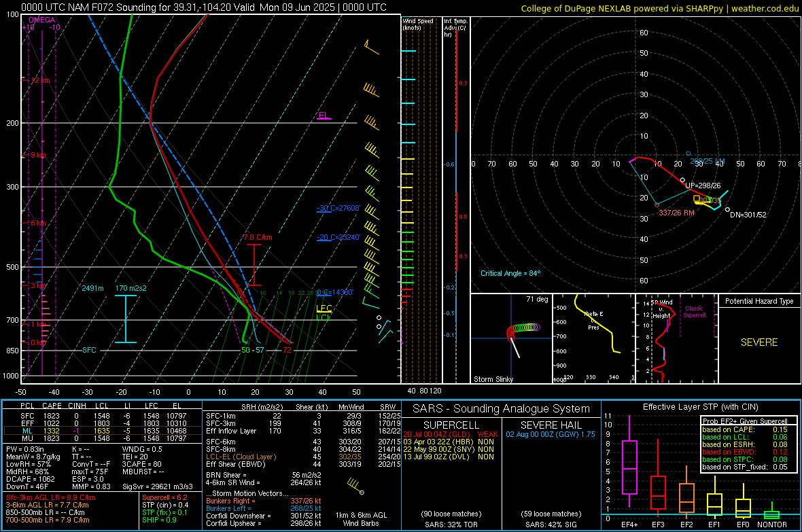Click the 6 km height marker
Screen dimensions: 802x532
[38, 223]
